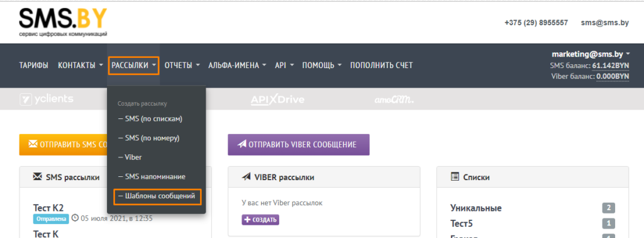The width and height of the screenshot is (644, 238).
Task: Open the yclients integration logo
Action: pyautogui.click(x=47, y=99)
